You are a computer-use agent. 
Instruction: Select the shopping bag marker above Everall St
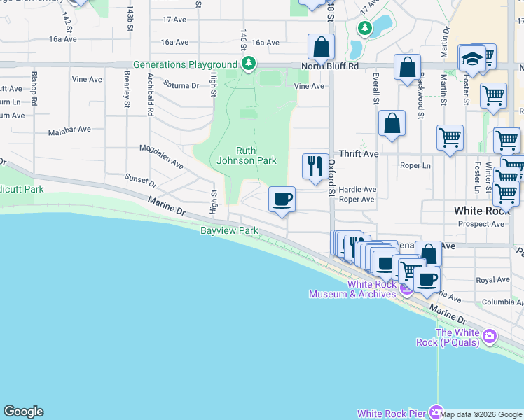tap(406, 68)
